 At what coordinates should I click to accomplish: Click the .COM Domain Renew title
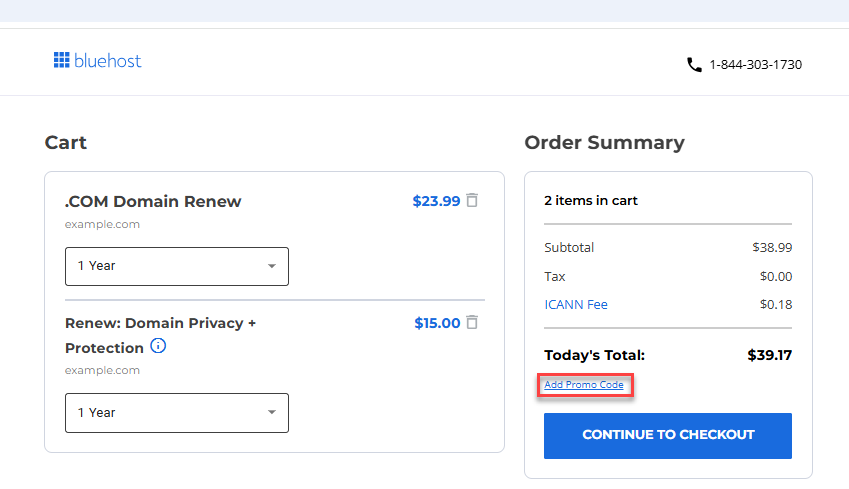pos(153,201)
